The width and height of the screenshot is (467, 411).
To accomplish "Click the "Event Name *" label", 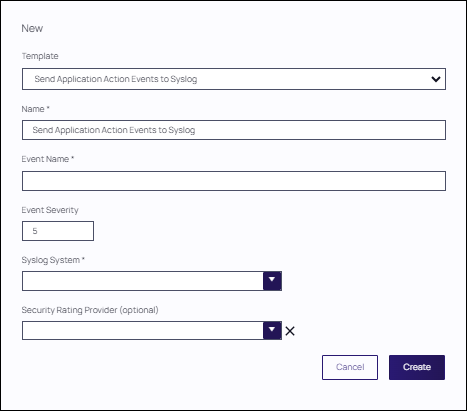I will [48, 159].
